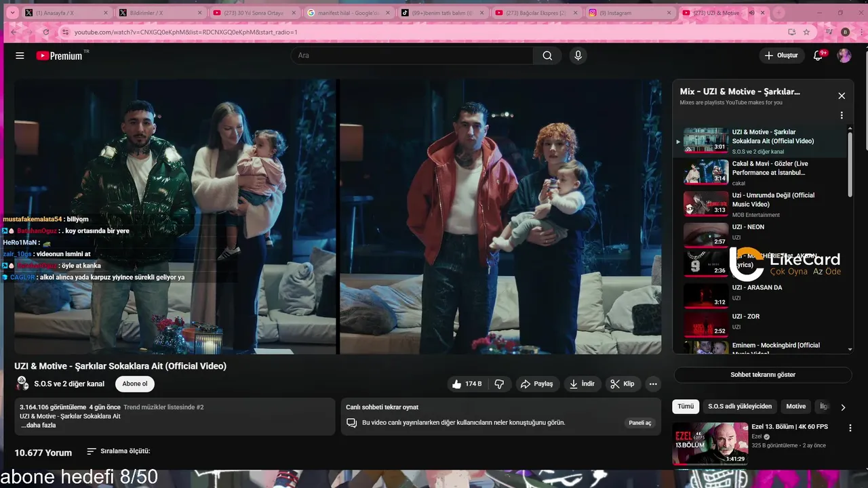
Task: Play UZI - NEON from mix
Action: coord(759,234)
